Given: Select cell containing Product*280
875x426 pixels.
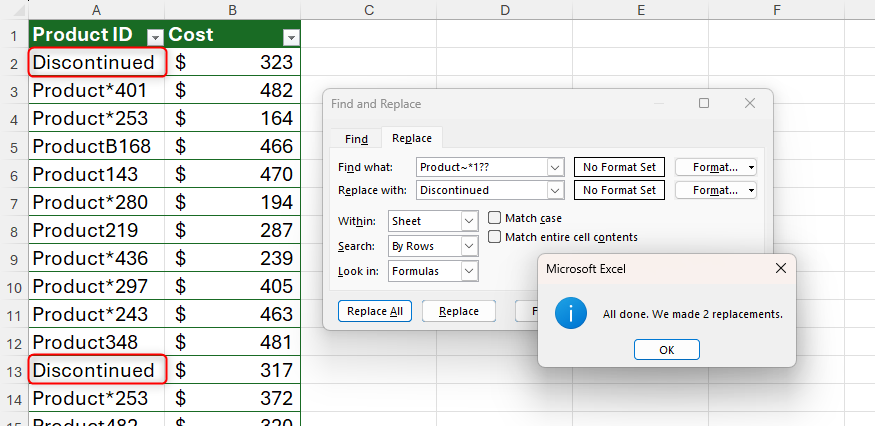Looking at the screenshot, I should (x=97, y=202).
